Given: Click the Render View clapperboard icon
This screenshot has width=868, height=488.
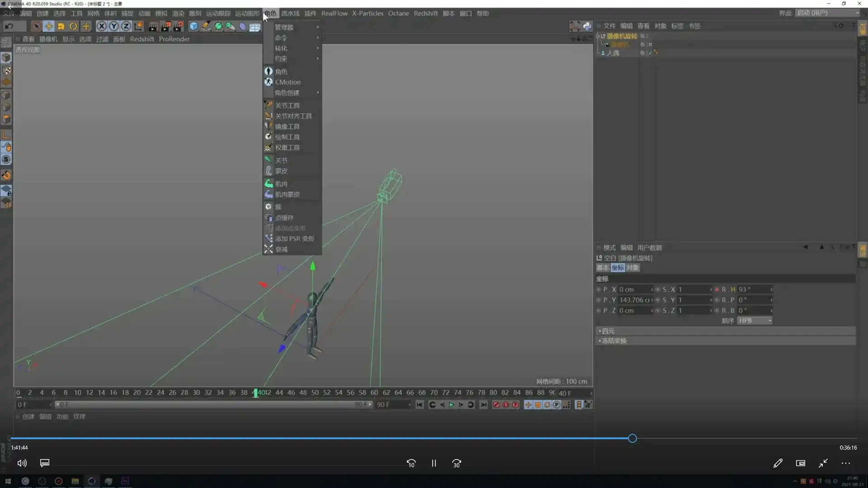Looking at the screenshot, I should 153,26.
